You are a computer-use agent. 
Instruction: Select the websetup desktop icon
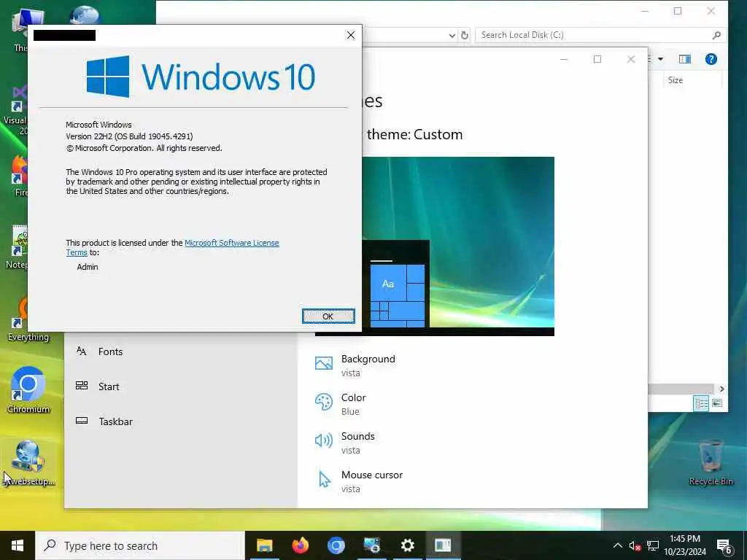(x=29, y=463)
